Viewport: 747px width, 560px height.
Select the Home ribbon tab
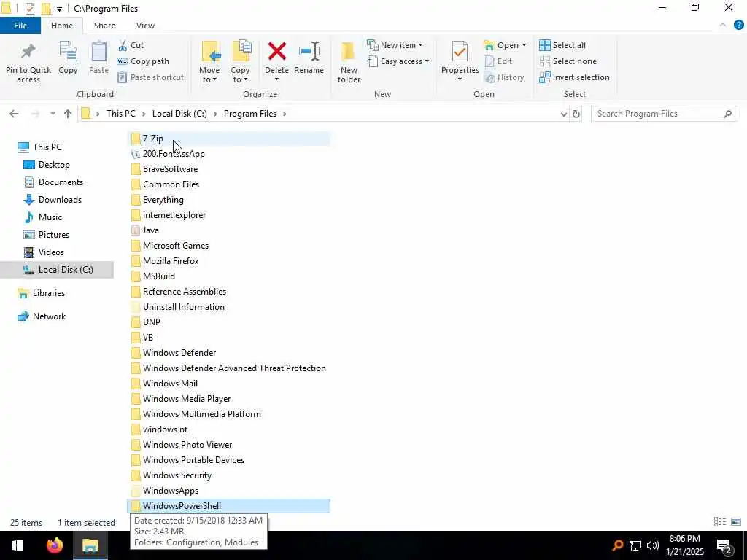pos(62,26)
